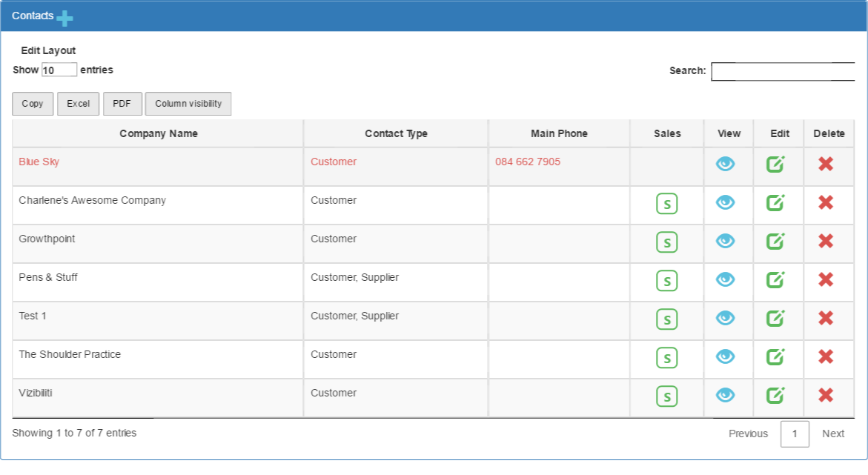Focus the Search input field
868x475 pixels.
pyautogui.click(x=783, y=71)
